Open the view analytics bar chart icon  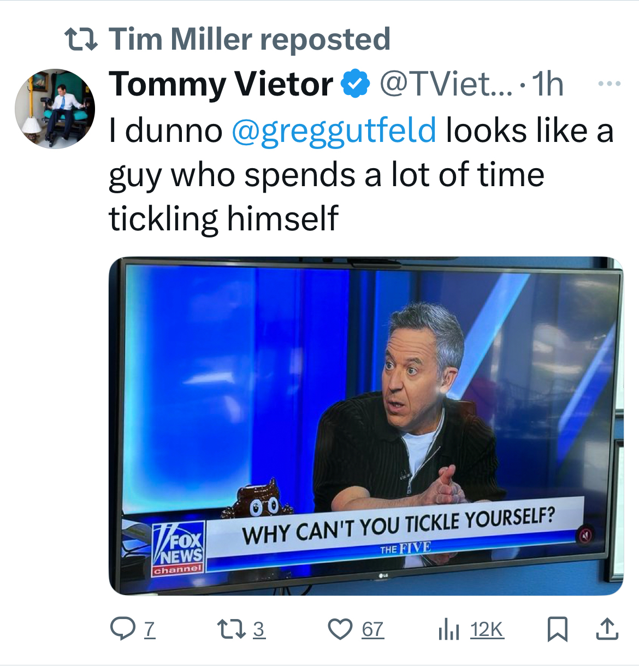(x=447, y=630)
